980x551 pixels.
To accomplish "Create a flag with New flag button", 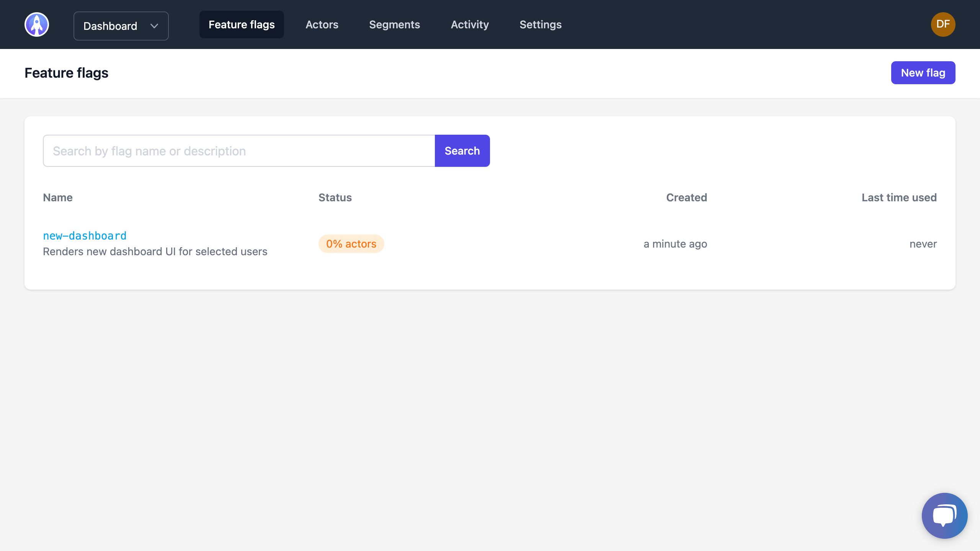I will pos(923,73).
